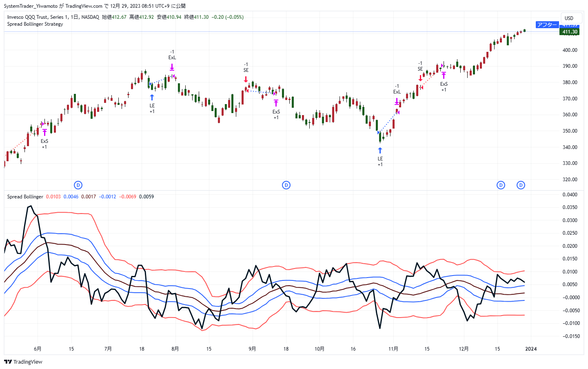Select the mid-November SE -1 short-entry arrow
The image size is (588, 369).
(x=420, y=78)
